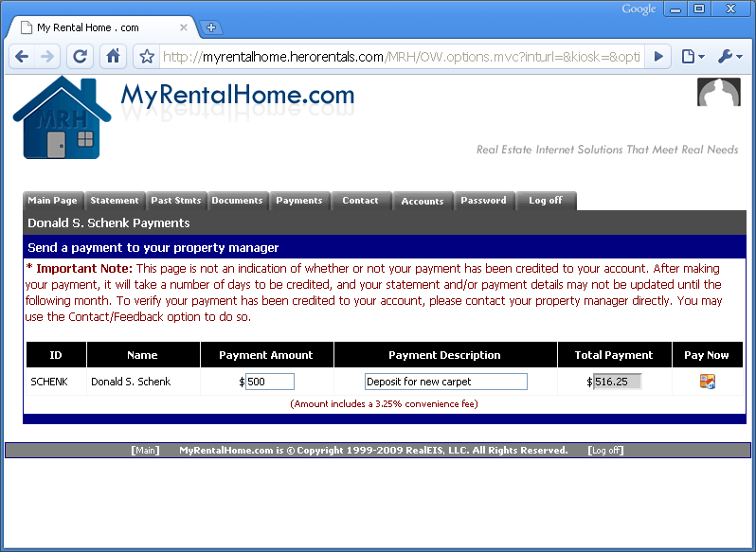Click the Go arrow beside the address bar
This screenshot has height=552, width=756.
[x=658, y=57]
